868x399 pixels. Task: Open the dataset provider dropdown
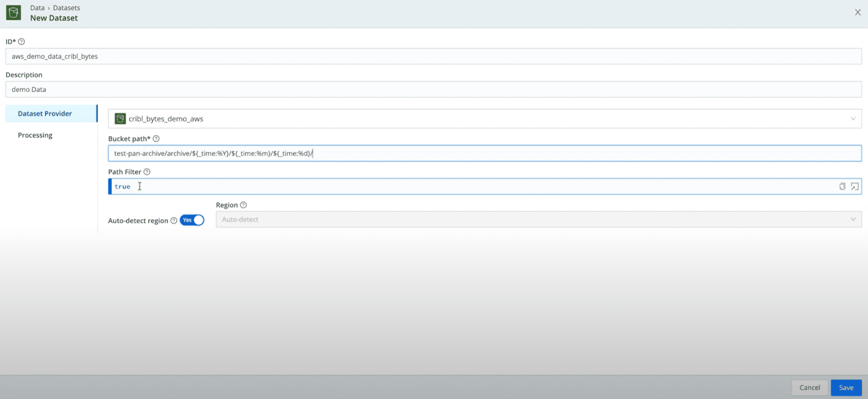853,119
